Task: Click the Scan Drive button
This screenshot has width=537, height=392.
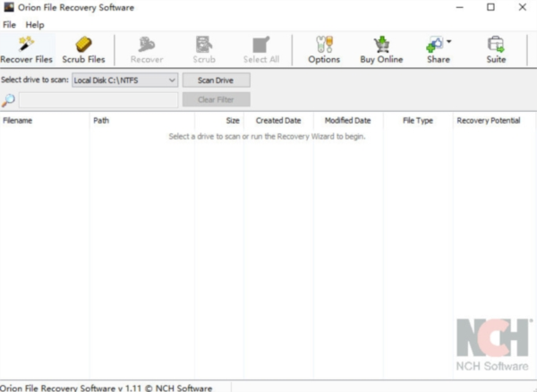Action: pos(216,81)
